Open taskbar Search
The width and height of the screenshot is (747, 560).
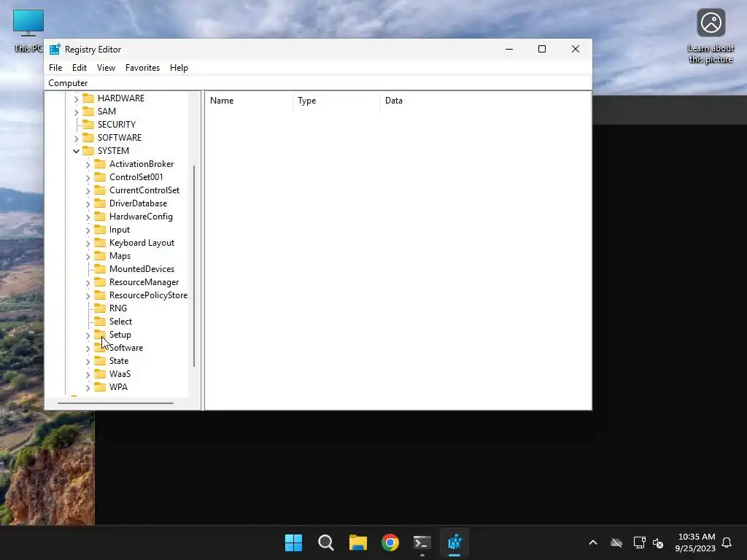coord(326,542)
